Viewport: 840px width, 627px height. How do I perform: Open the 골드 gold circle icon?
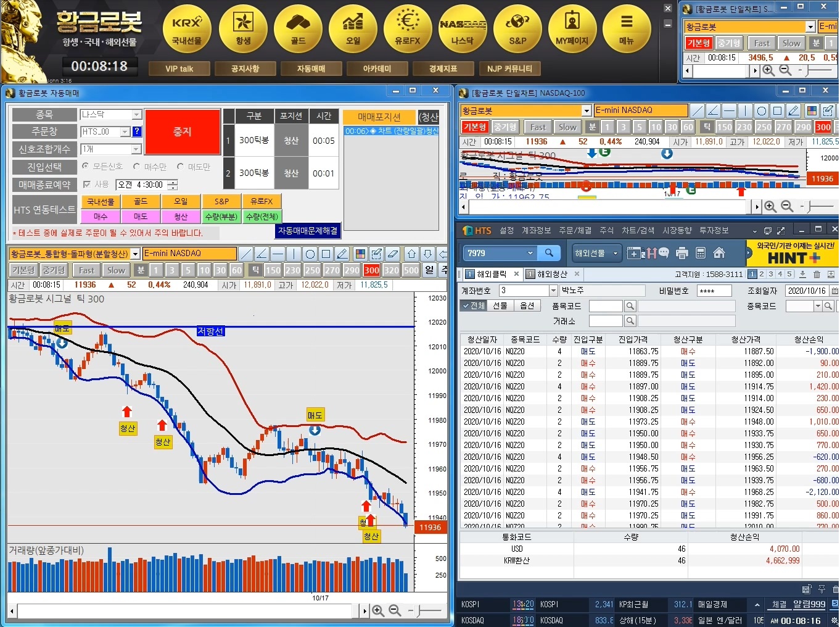pyautogui.click(x=298, y=28)
